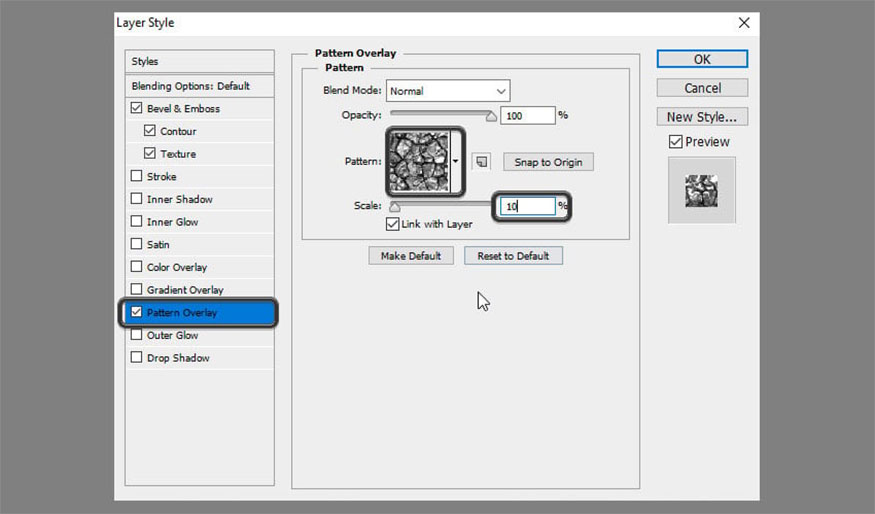This screenshot has height=514, width=875.
Task: Select the Gradient Overlay effect item
Action: (x=185, y=290)
